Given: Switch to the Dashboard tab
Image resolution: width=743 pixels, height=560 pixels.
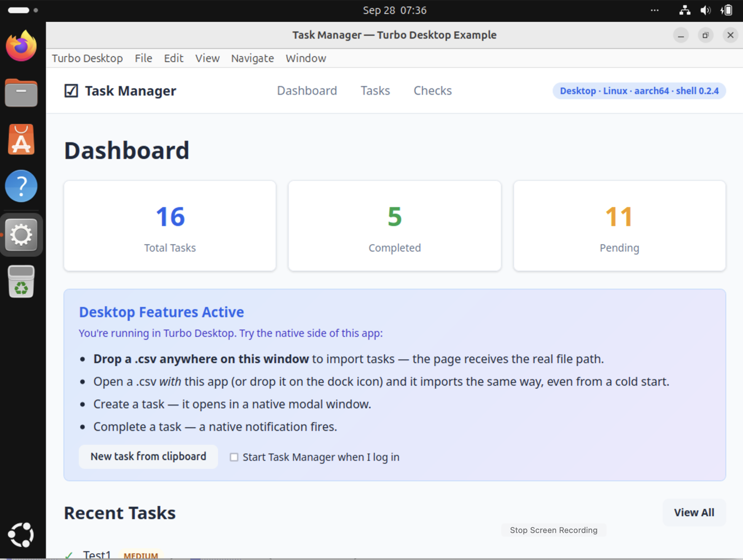Looking at the screenshot, I should (307, 91).
